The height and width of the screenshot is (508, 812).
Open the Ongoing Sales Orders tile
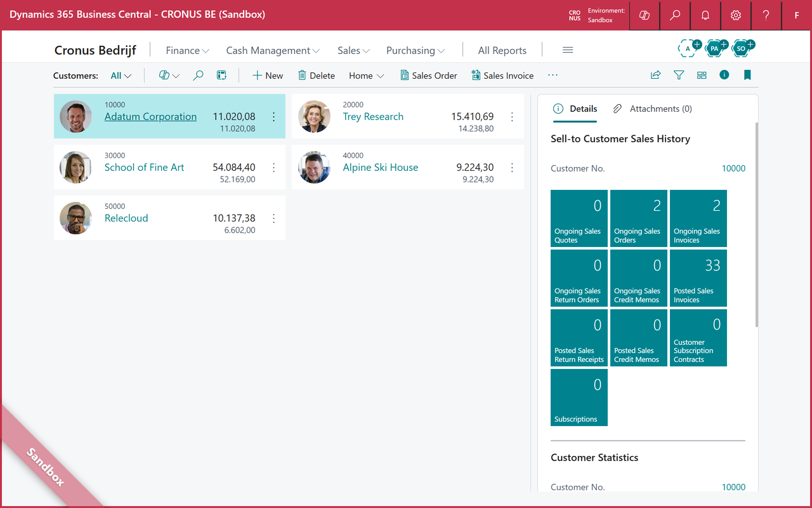(x=639, y=218)
